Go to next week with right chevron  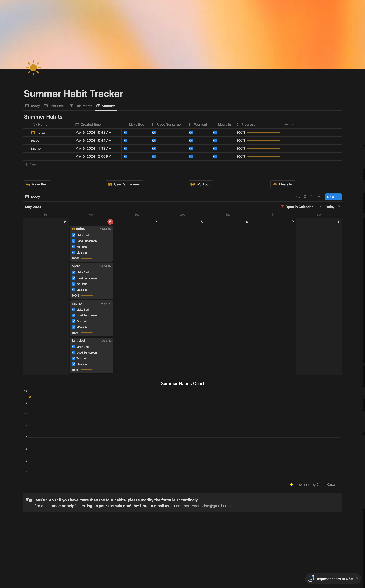click(339, 207)
